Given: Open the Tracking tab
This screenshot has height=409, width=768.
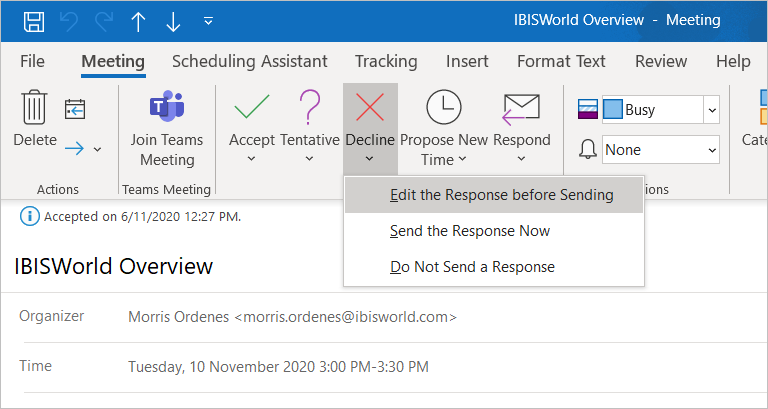Looking at the screenshot, I should click(x=386, y=61).
